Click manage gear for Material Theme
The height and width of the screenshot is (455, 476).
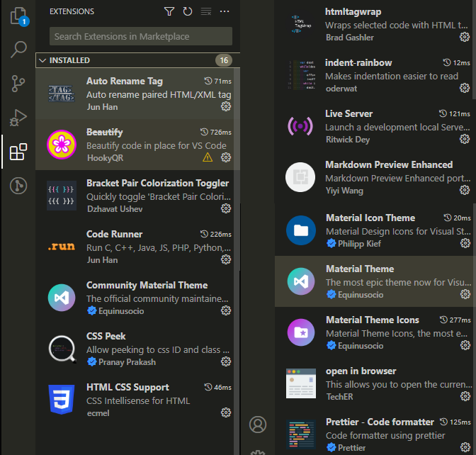pyautogui.click(x=465, y=294)
